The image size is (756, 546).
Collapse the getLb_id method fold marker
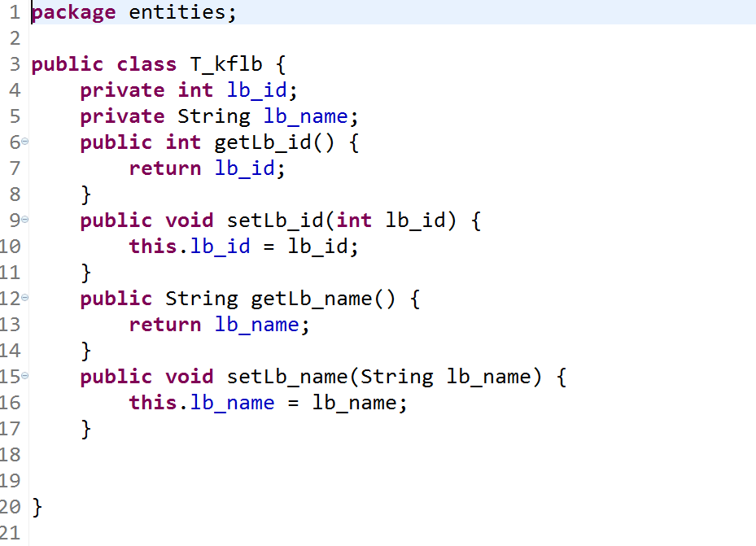25,142
